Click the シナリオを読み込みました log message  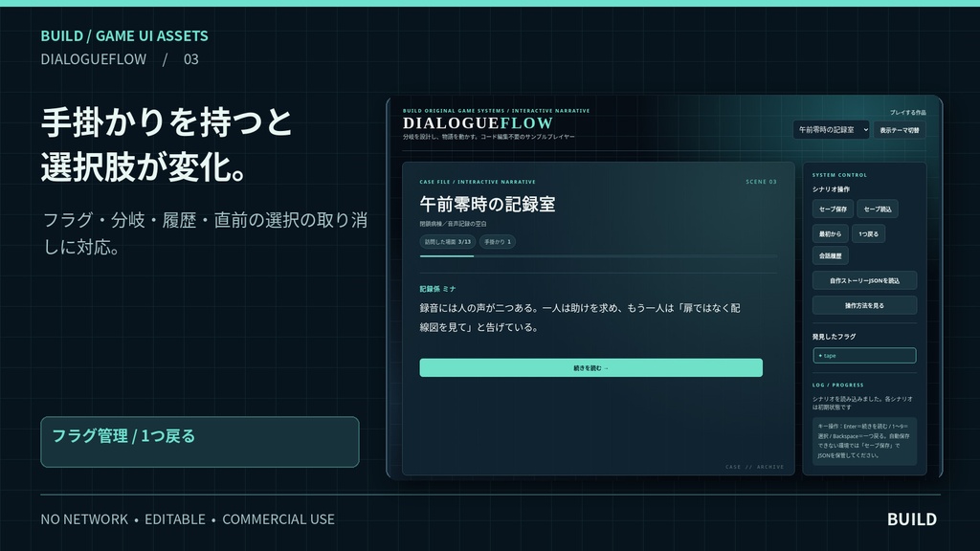tap(862, 403)
